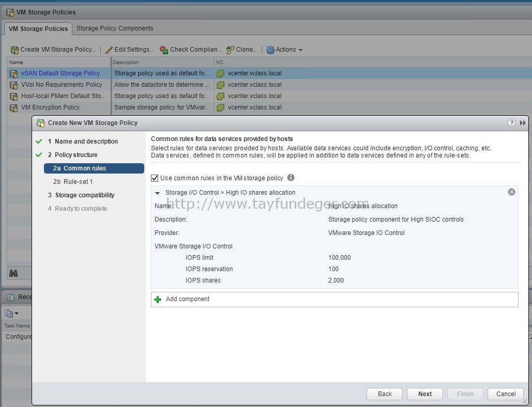Switch to the VM Storage Policies tab
This screenshot has width=532, height=407.
pos(38,29)
